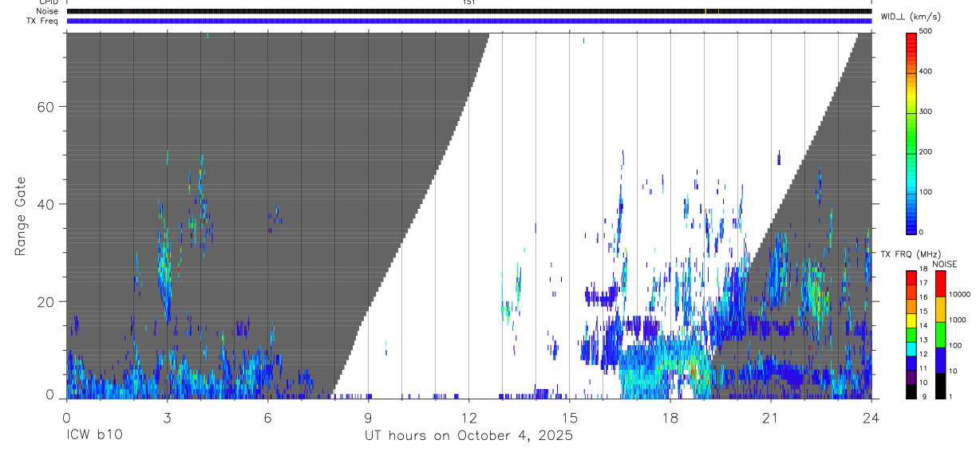This screenshot has height=452, width=980.
Task: Click the '24' UT hour tick label
Action: [871, 417]
